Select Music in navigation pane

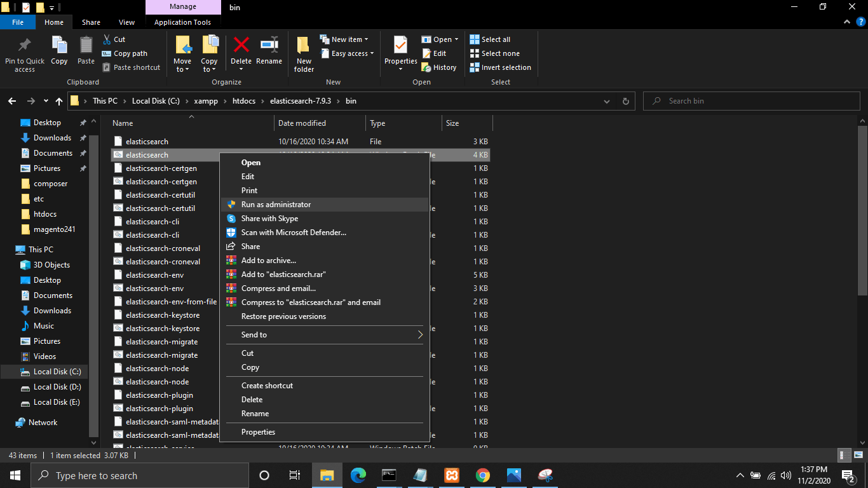click(43, 326)
